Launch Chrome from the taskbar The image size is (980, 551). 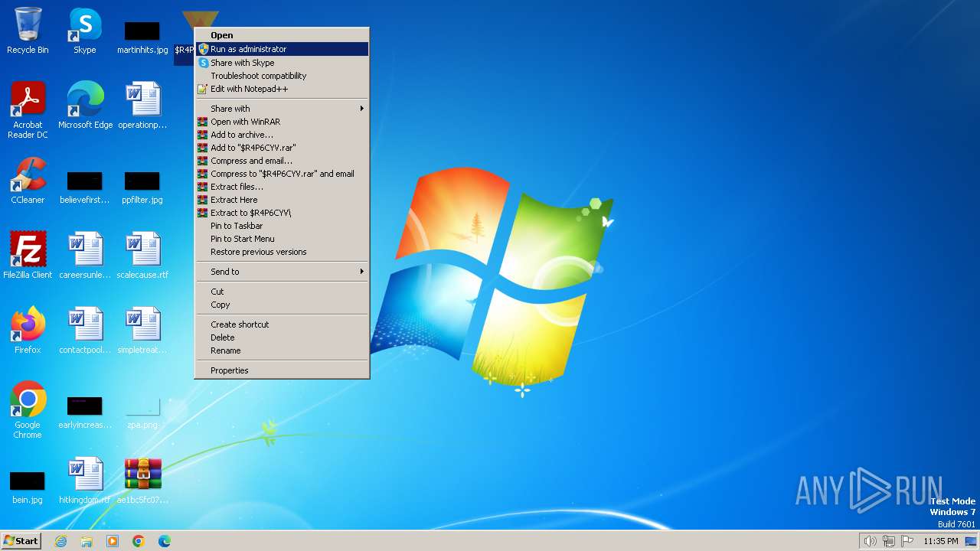139,541
